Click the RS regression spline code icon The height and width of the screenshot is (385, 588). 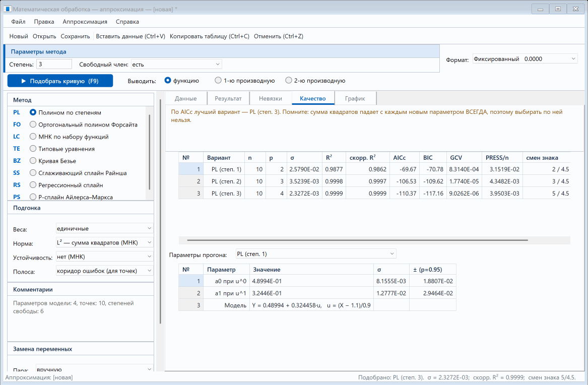click(x=17, y=185)
